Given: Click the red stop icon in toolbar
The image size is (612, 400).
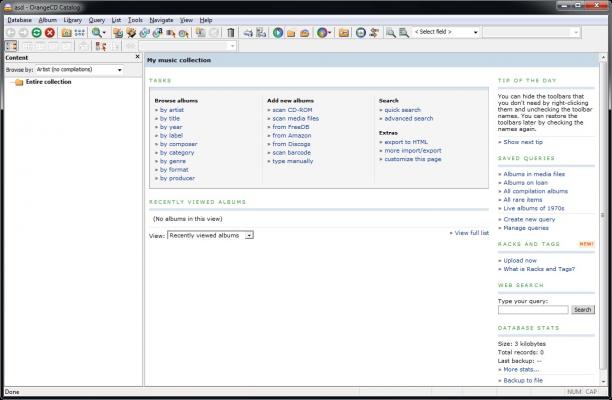Looking at the screenshot, I should (x=50, y=33).
